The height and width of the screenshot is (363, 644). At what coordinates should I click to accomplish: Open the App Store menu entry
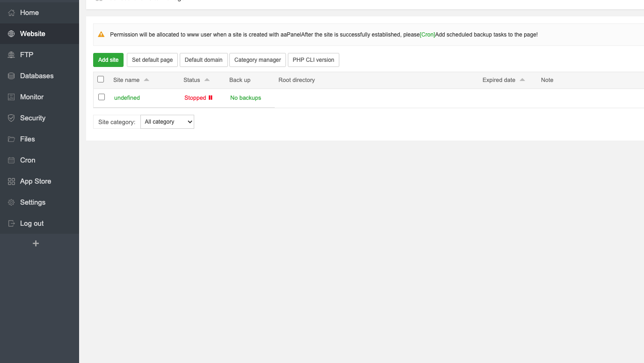39,181
